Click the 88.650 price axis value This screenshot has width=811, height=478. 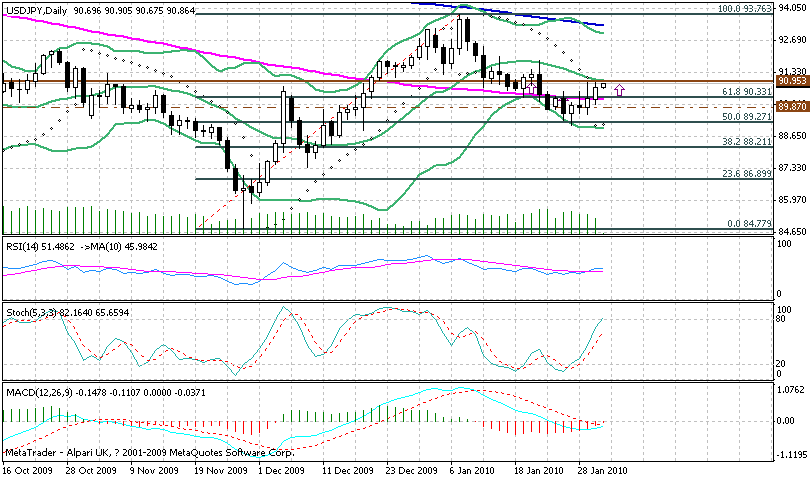tap(792, 136)
